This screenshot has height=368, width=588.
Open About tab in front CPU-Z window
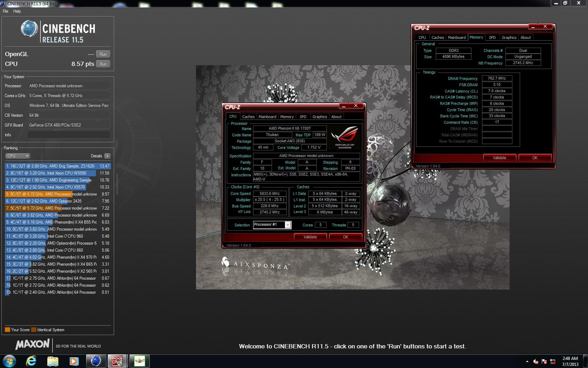point(336,117)
